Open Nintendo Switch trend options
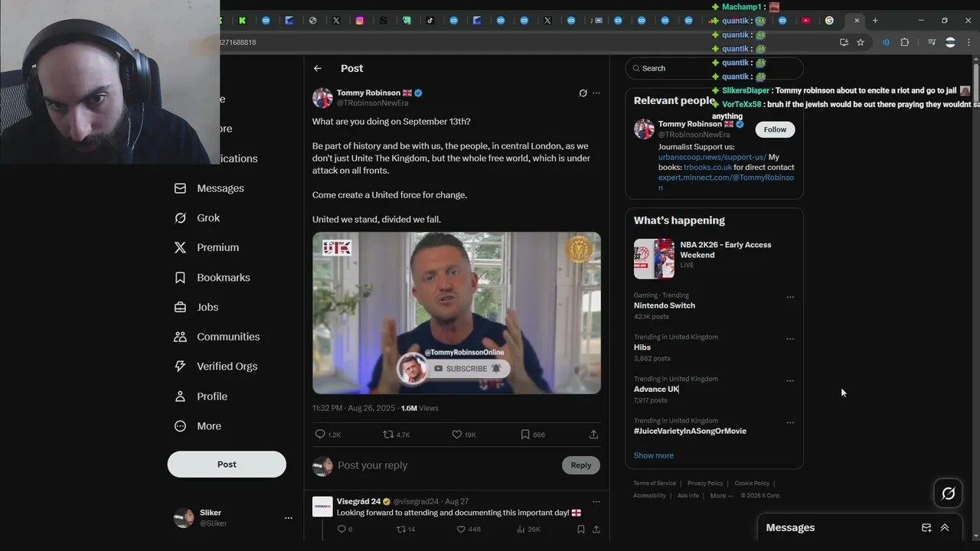 pyautogui.click(x=790, y=297)
